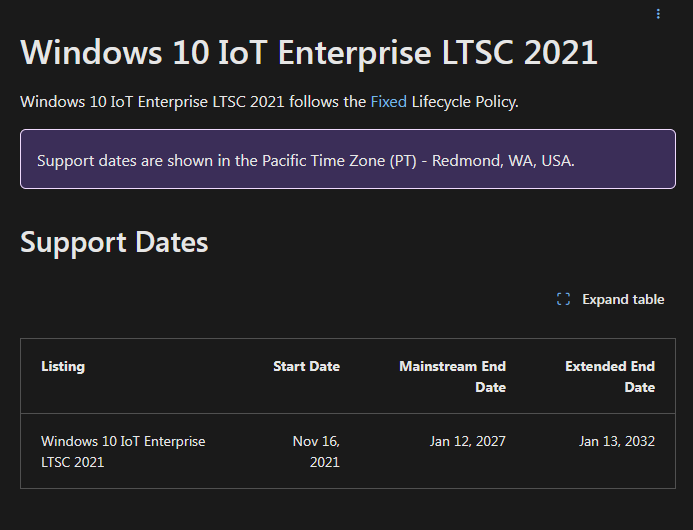
Task: Click the product name in the intro sentence
Action: pyautogui.click(x=152, y=102)
